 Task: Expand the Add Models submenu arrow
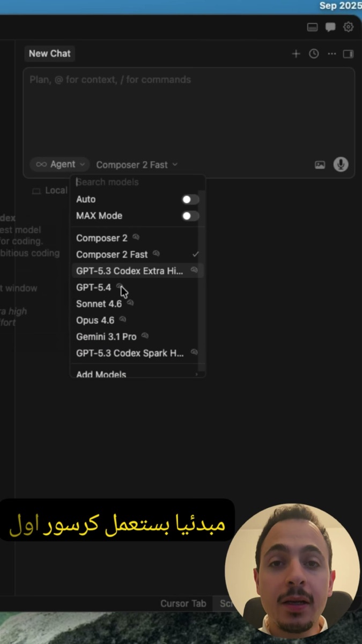click(196, 375)
